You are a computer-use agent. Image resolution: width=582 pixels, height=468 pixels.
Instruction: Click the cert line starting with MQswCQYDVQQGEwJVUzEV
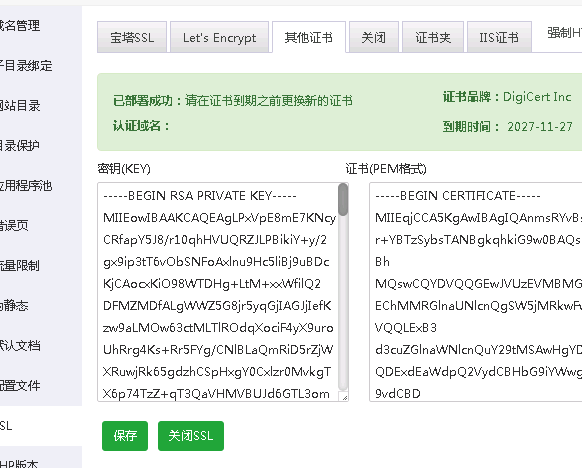[x=478, y=284]
